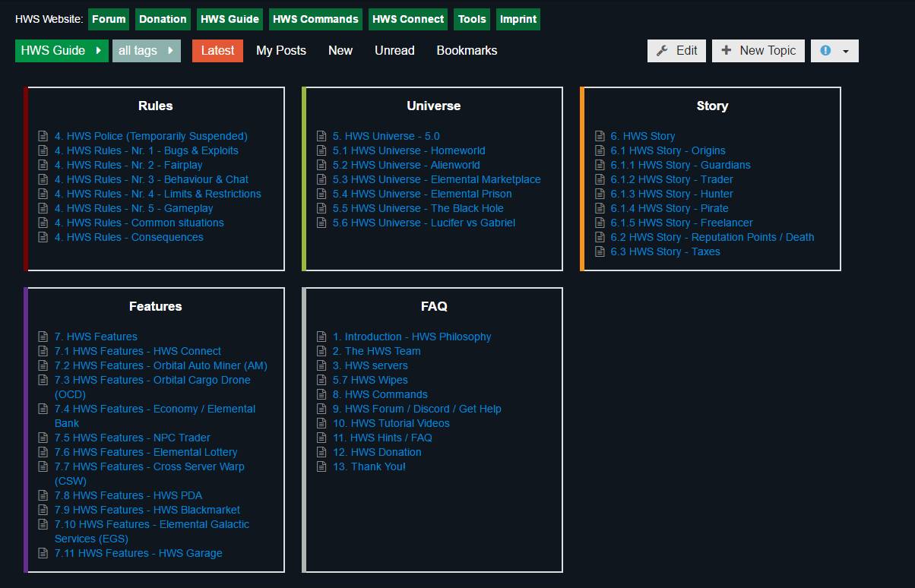Open HWS Rules Nr. 1 Bugs & Exploits

[147, 150]
